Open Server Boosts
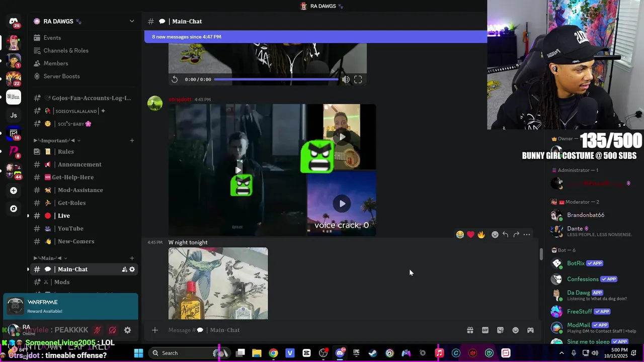Screen dimensions: 644x362 click(x=61, y=76)
